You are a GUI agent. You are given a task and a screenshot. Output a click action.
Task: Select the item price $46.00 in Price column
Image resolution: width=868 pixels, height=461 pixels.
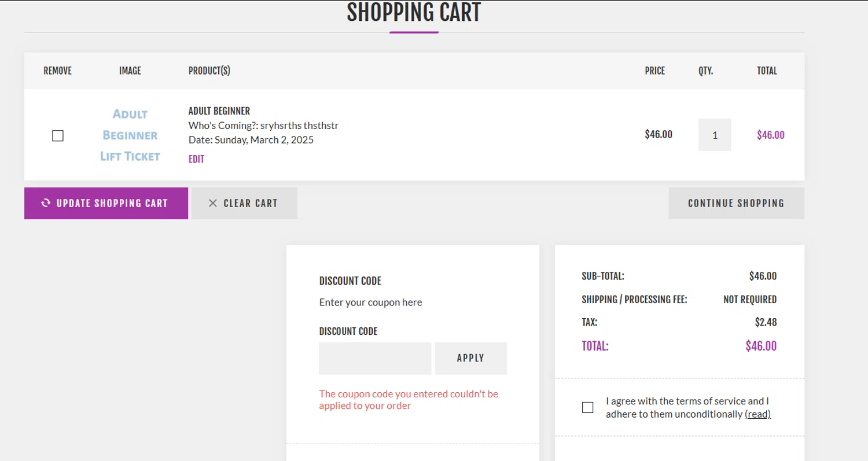tap(659, 134)
